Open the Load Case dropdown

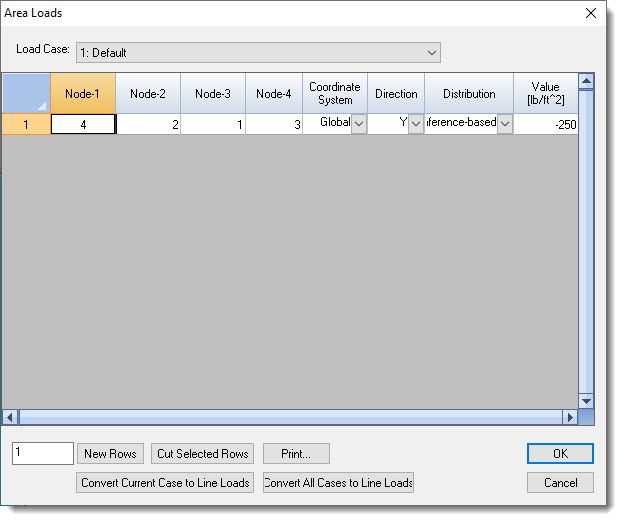431,52
